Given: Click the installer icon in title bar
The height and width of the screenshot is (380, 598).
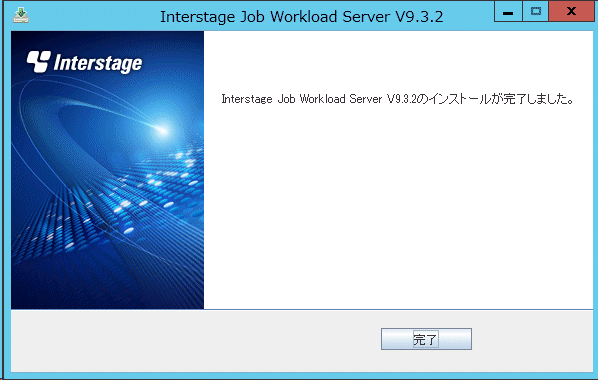Looking at the screenshot, I should 21,15.
